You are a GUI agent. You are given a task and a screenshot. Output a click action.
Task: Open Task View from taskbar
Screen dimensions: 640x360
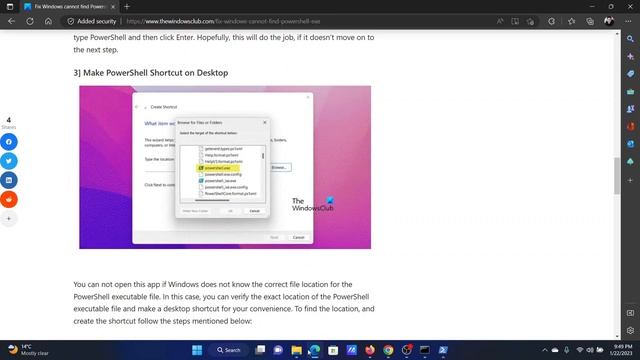(260, 350)
